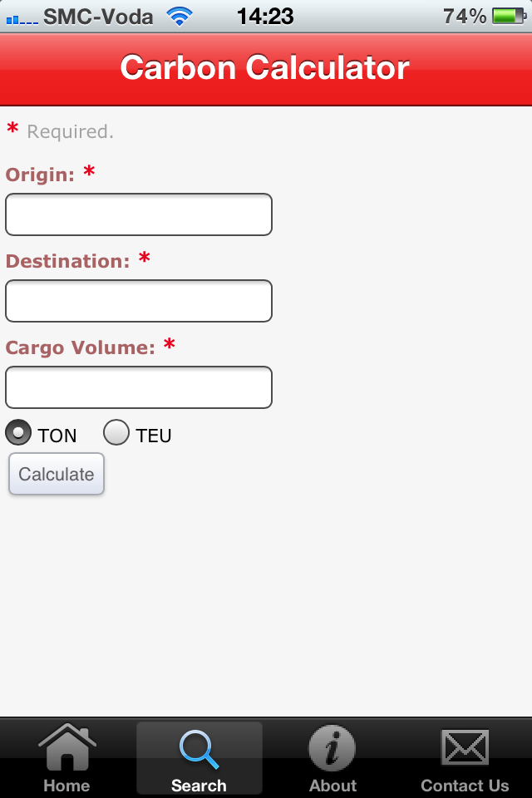Tap the 14:23 clock in status bar
The width and height of the screenshot is (532, 798).
265,16
